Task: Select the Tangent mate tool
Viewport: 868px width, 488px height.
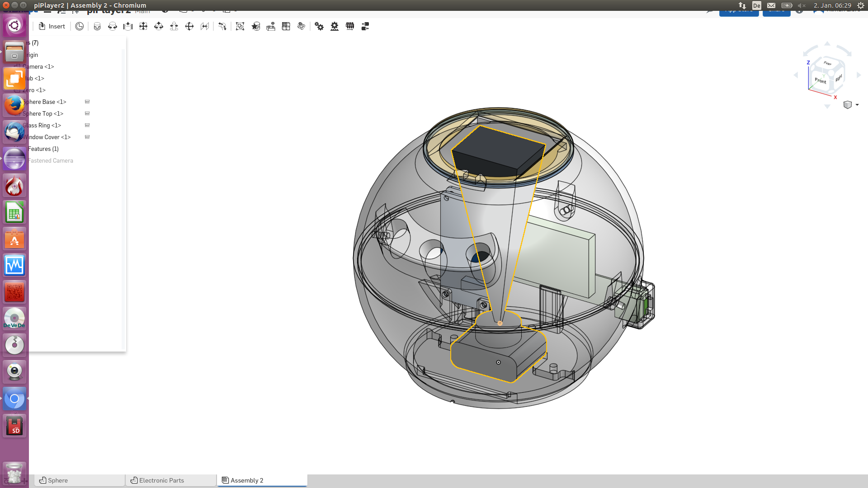Action: coord(222,26)
